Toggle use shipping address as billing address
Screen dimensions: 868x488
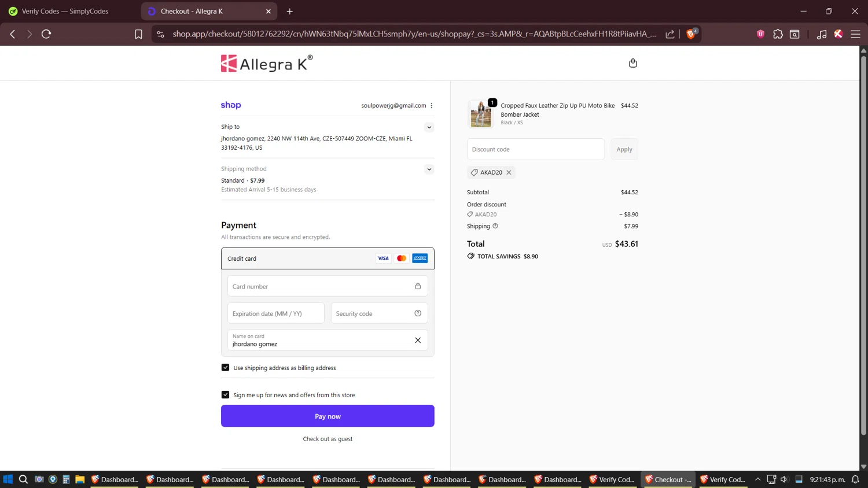(225, 368)
